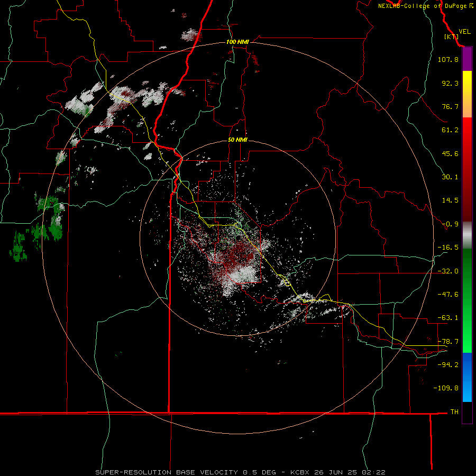This screenshot has width=476, height=476.
Task: Click the 76.7 velocity legend value
Action: [x=450, y=106]
